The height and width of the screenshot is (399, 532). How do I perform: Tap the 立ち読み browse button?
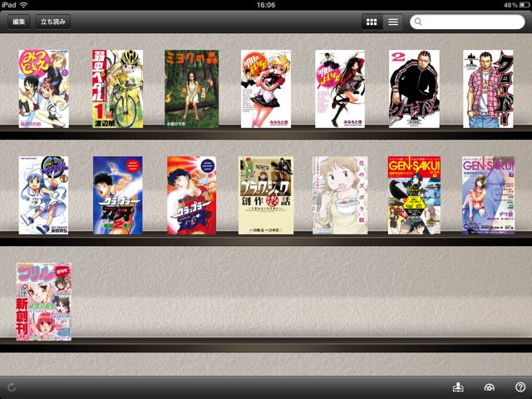(x=53, y=22)
